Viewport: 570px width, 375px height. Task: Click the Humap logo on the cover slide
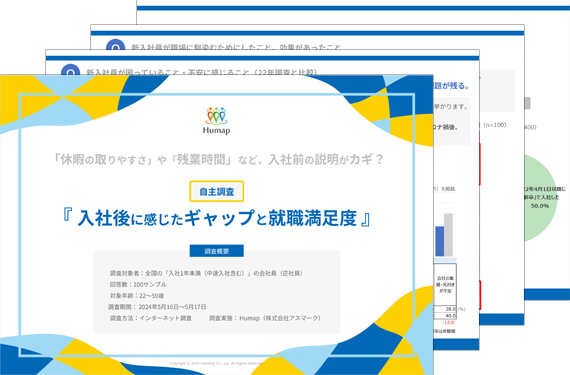pos(217,121)
